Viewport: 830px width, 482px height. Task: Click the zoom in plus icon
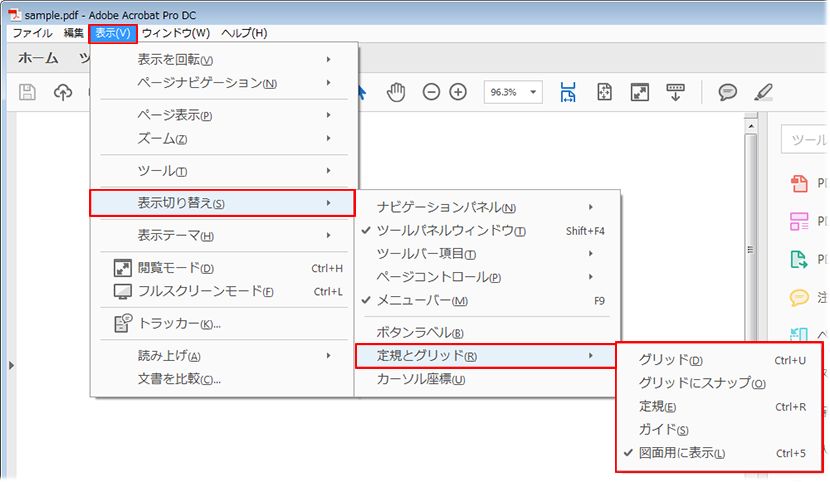458,92
